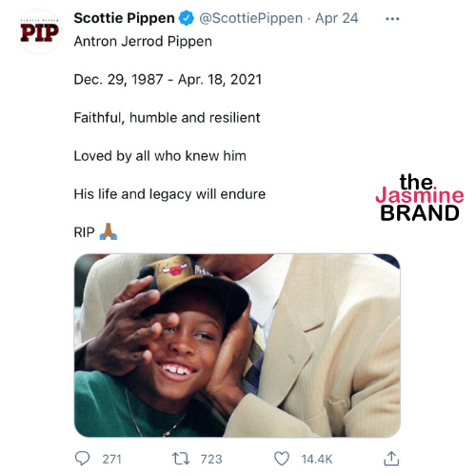Screen dimensions: 476x476
Task: Click the praying hands emoji after RIP
Action: 109,231
